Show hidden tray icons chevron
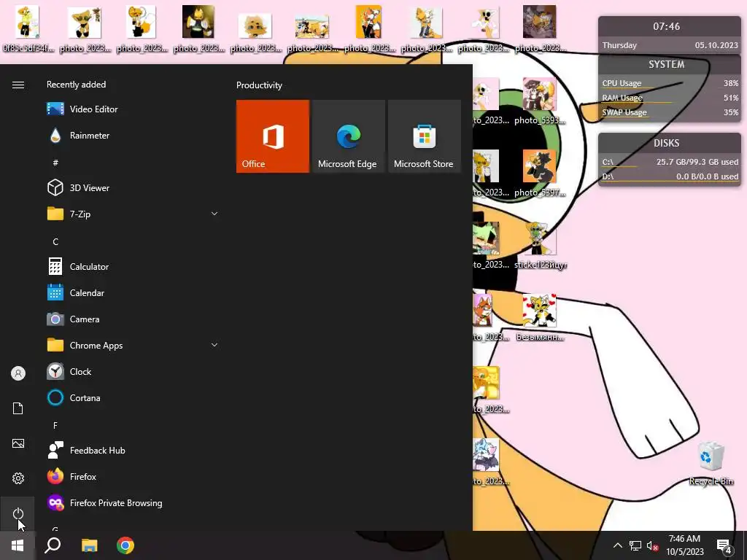Viewport: 747px width, 560px height. click(x=617, y=545)
